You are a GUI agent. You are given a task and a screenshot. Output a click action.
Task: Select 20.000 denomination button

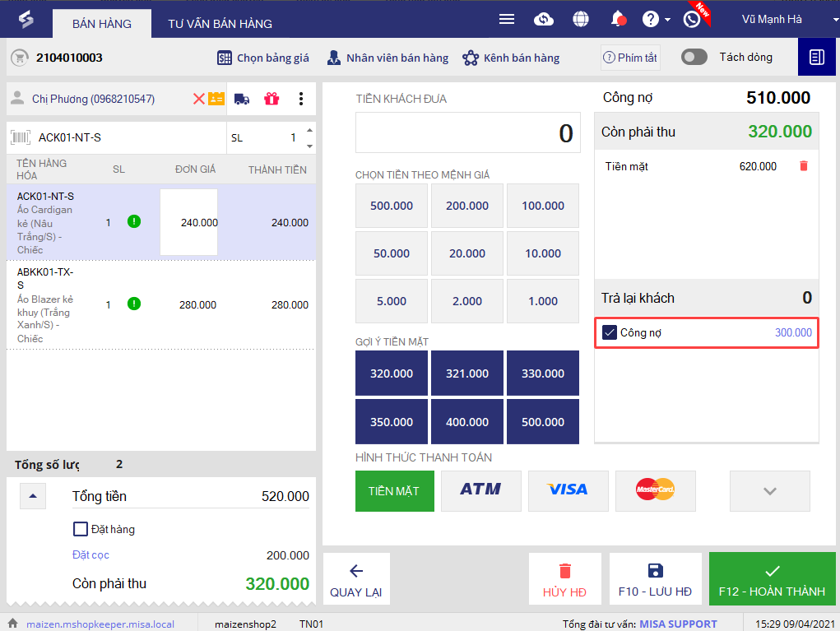(467, 253)
